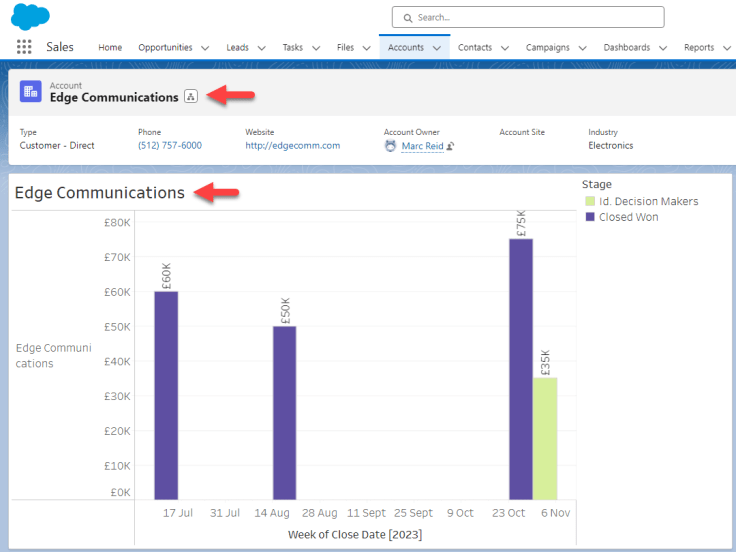Click the building Account record icon

pos(31,92)
